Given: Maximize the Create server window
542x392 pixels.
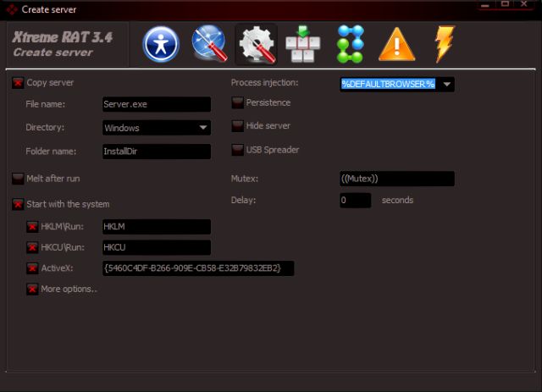Looking at the screenshot, I should tap(505, 4).
